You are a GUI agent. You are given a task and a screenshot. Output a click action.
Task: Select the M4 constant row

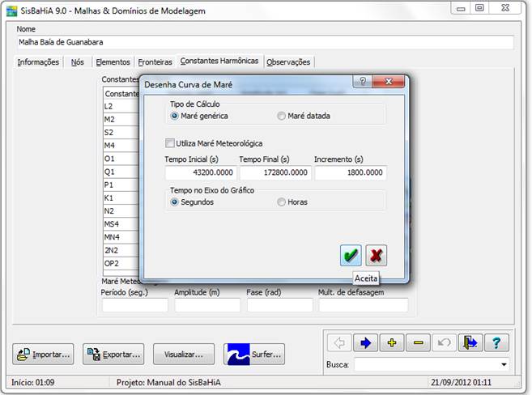pos(121,146)
